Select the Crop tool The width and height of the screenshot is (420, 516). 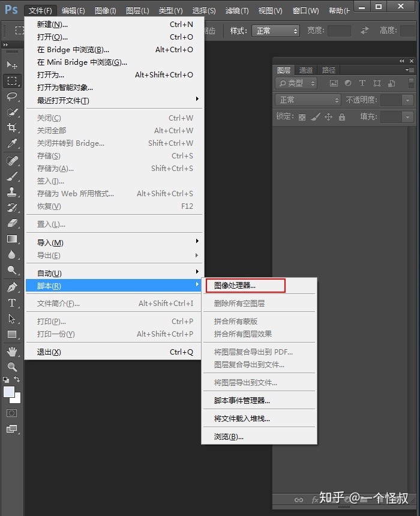[12, 128]
